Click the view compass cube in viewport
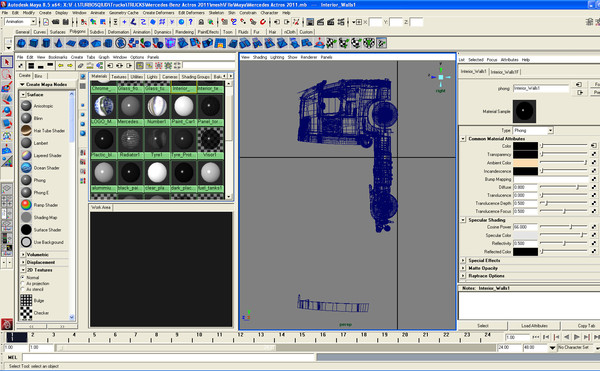 tap(441, 77)
